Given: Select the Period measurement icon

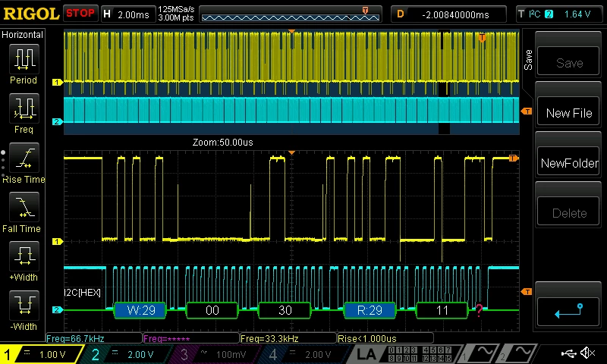Looking at the screenshot, I should pyautogui.click(x=24, y=59).
